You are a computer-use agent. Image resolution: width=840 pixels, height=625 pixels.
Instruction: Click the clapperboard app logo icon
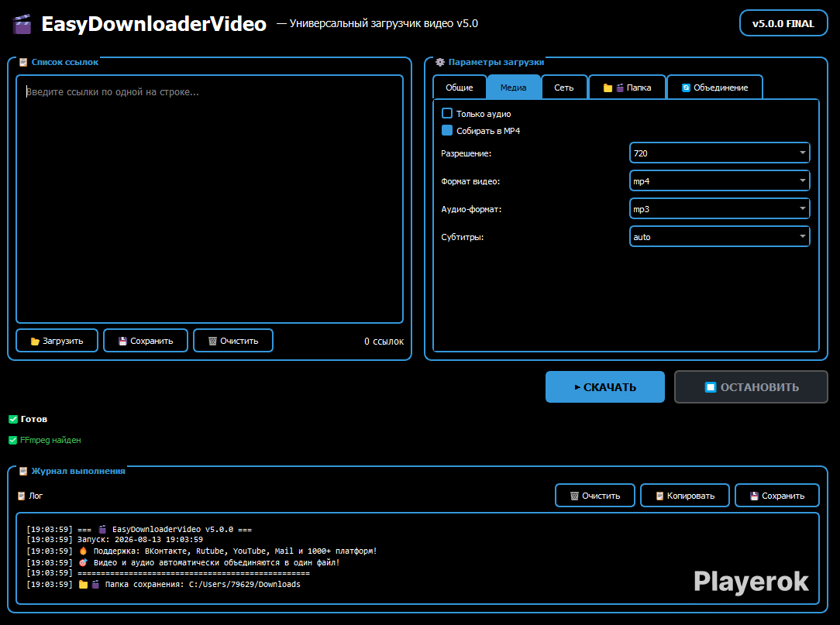(x=22, y=24)
